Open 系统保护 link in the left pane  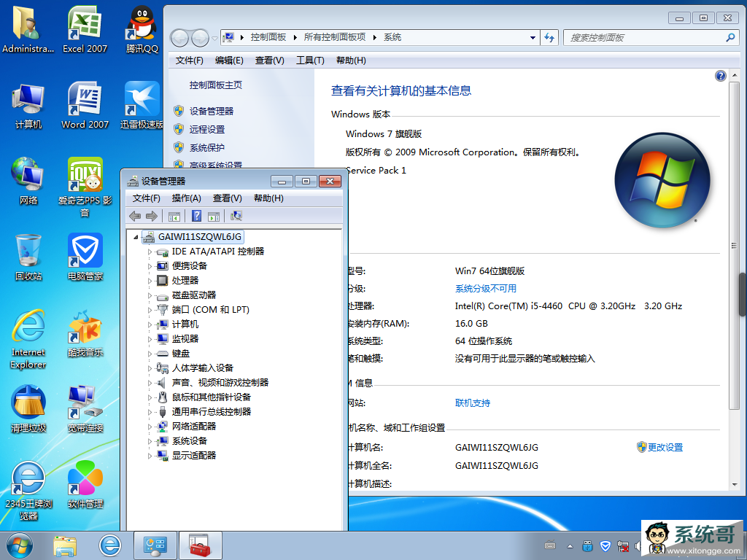206,147
